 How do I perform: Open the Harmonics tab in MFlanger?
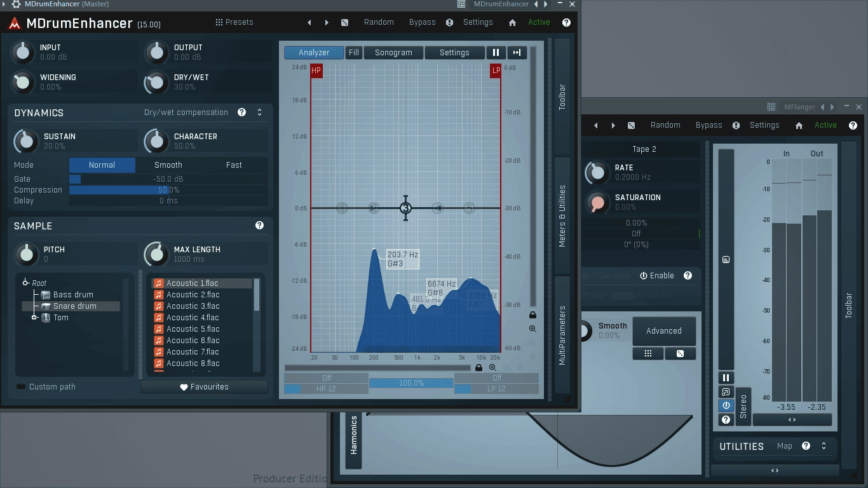coord(354,435)
